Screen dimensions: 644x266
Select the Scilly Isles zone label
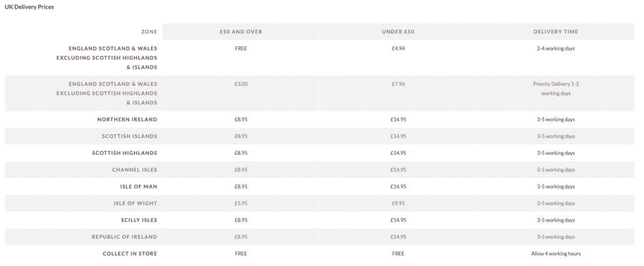click(139, 220)
